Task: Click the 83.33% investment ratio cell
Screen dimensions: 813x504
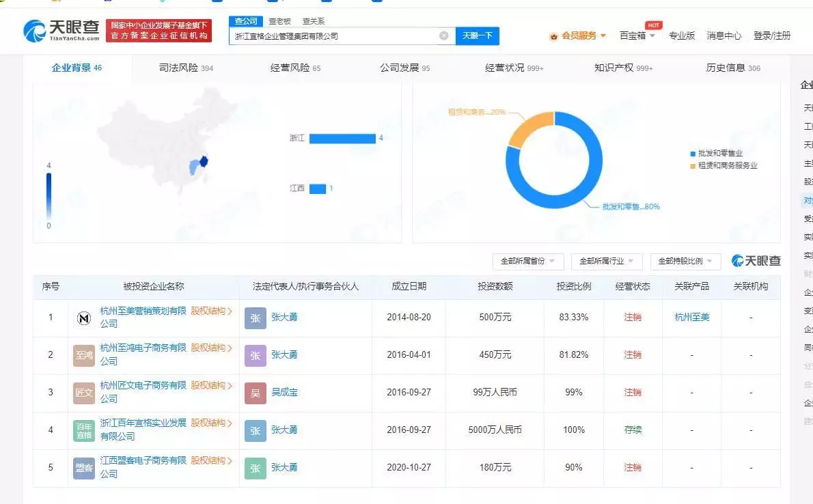Action: (573, 318)
